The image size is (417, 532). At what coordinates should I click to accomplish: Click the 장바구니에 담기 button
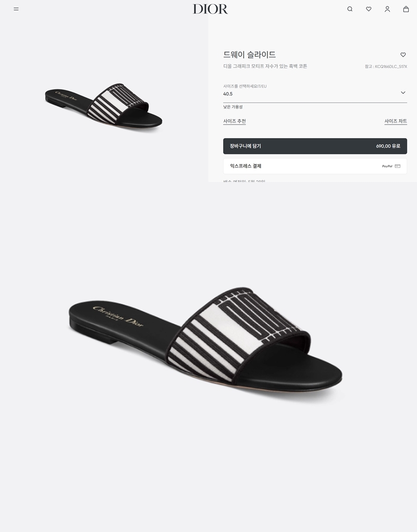pyautogui.click(x=315, y=146)
